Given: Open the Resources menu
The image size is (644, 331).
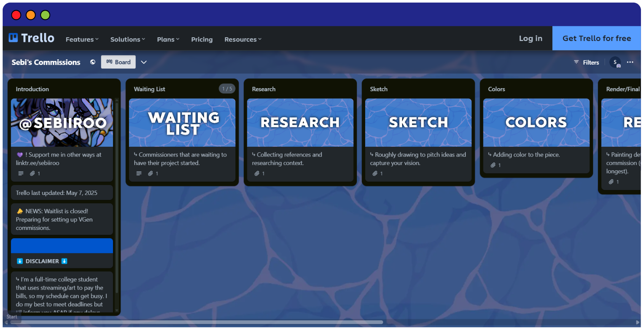Looking at the screenshot, I should click(243, 39).
